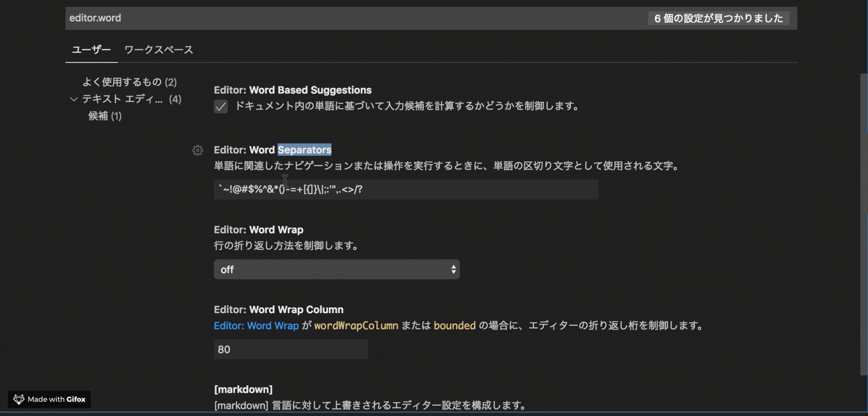
Task: Click the wordWrapColumn code text
Action: click(356, 326)
